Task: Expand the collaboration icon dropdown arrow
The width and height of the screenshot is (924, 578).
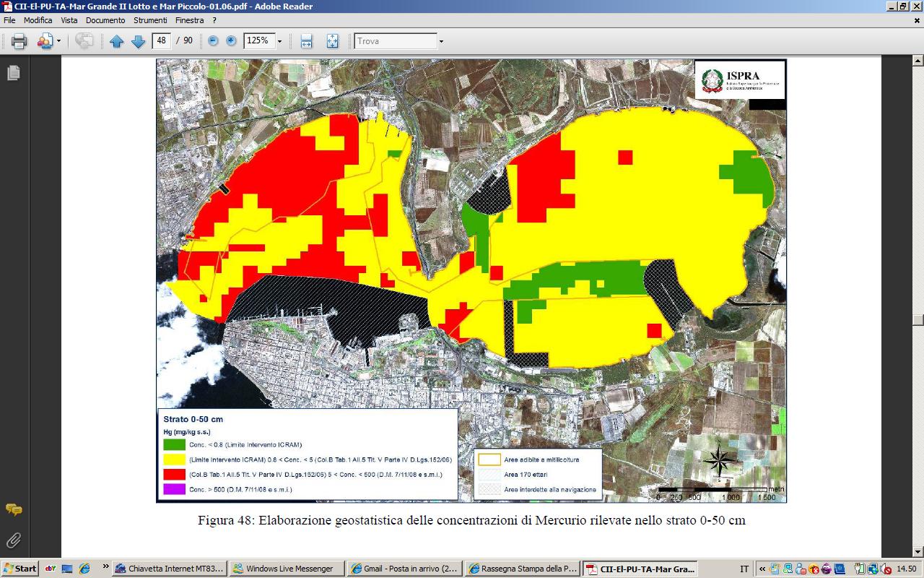Action: [x=58, y=41]
